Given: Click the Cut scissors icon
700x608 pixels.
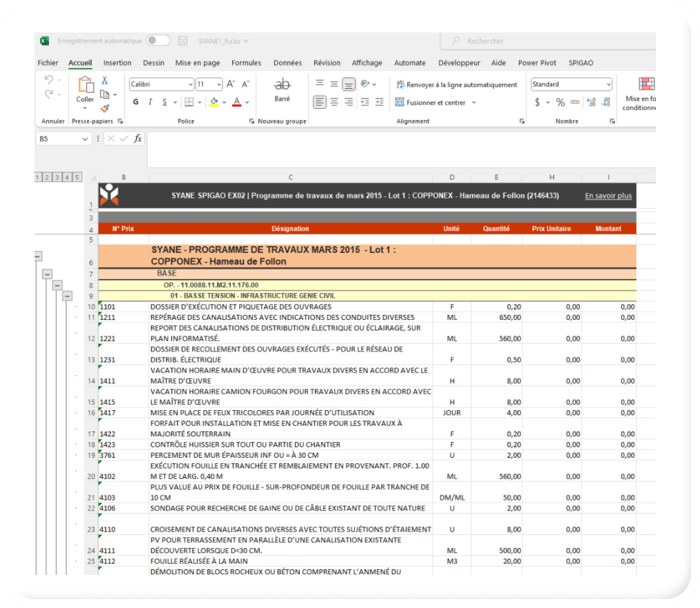Looking at the screenshot, I should [x=105, y=81].
